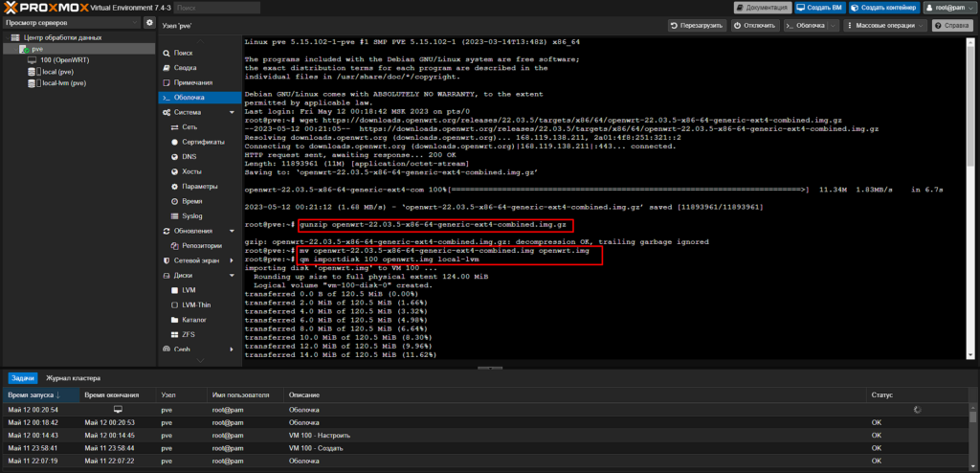Open the Хосты hosts page
Image resolution: width=980 pixels, height=473 pixels.
tap(192, 171)
